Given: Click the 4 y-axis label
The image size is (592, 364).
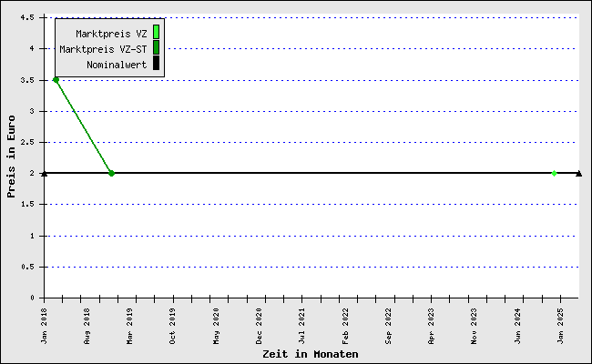Looking at the screenshot, I should 32,48.
